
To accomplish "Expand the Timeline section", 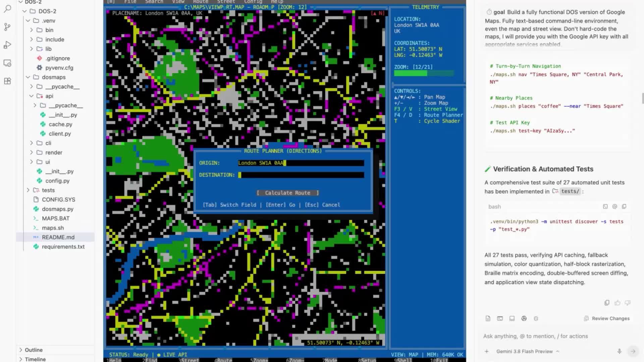I will point(35,359).
